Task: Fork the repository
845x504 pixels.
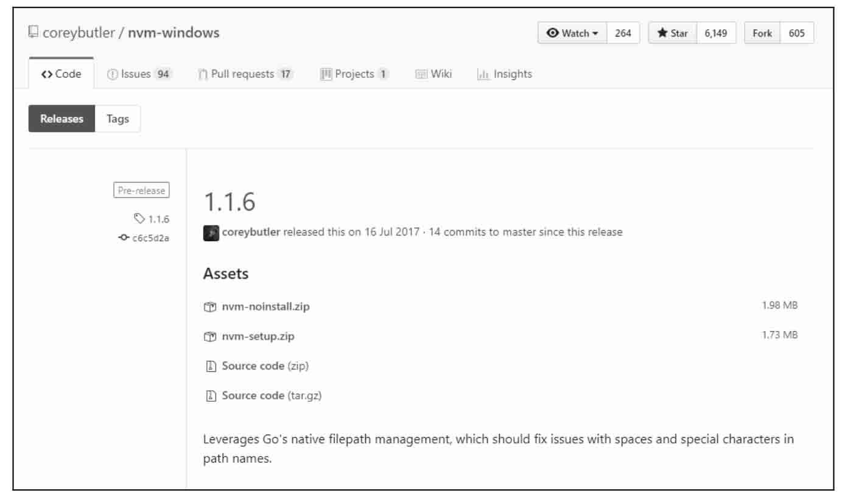Action: click(x=762, y=33)
